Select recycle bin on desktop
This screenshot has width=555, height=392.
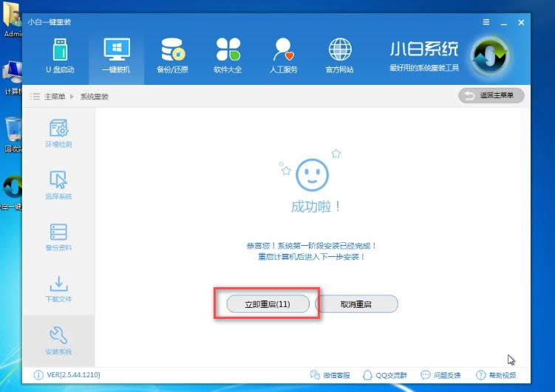tap(13, 135)
